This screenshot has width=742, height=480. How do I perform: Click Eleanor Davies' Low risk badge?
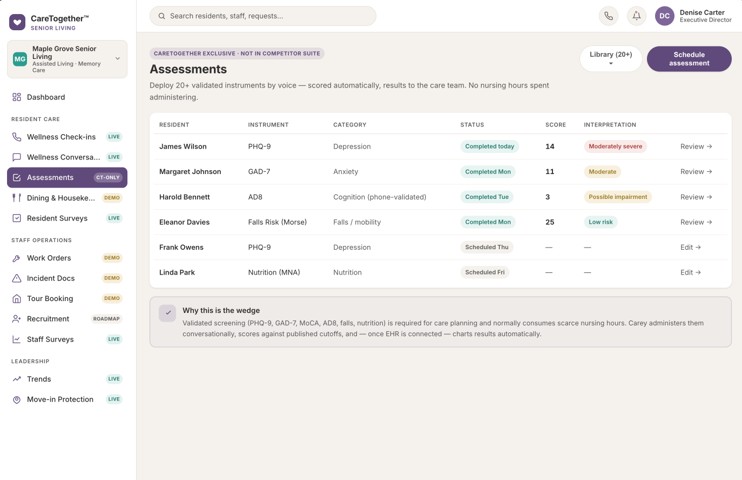[601, 222]
